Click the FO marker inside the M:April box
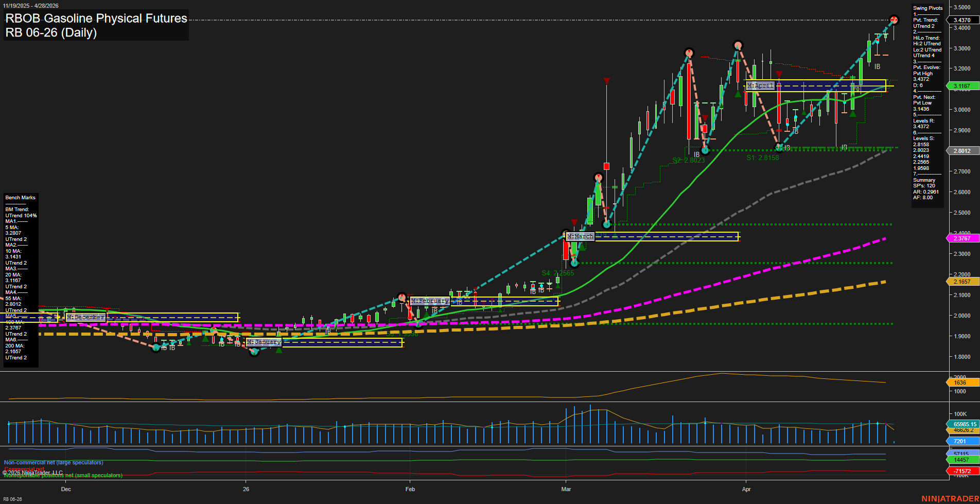980x504 pixels. (856, 89)
